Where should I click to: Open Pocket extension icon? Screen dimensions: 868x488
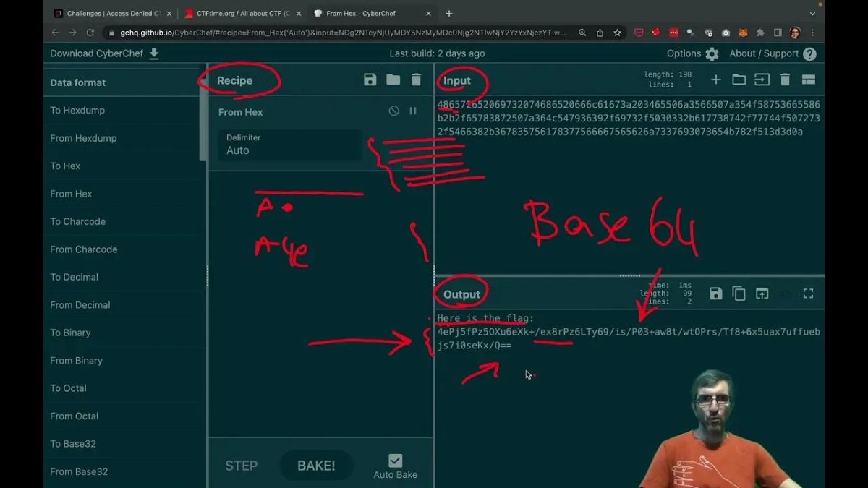[639, 33]
